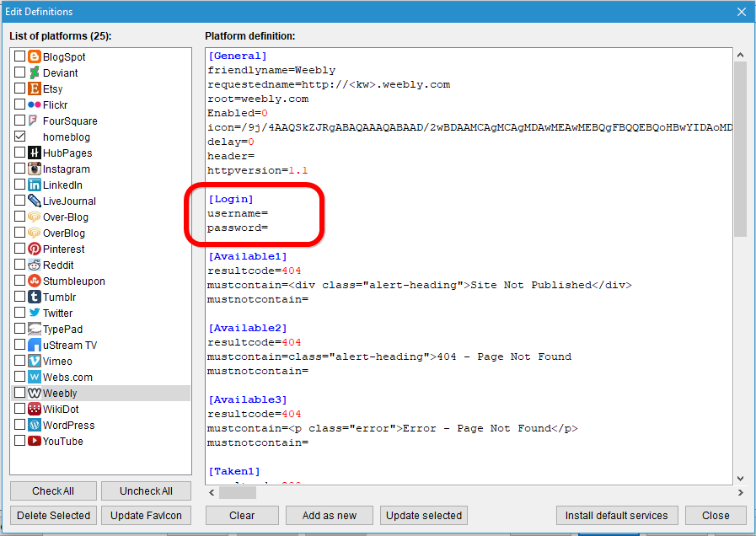Screen dimensions: 756x536
Task: Click the Instagram camera icon
Action: point(35,169)
